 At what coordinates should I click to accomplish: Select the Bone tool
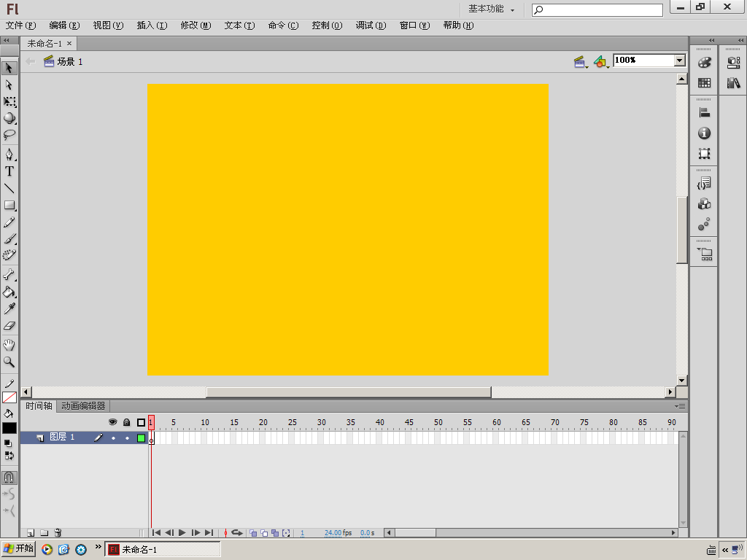(x=9, y=275)
